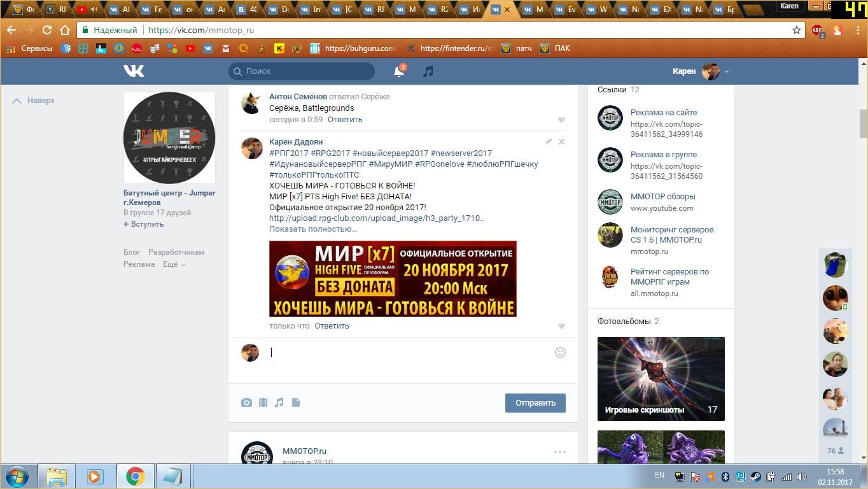Send the comment with Отправить
868x489 pixels.
(x=535, y=403)
